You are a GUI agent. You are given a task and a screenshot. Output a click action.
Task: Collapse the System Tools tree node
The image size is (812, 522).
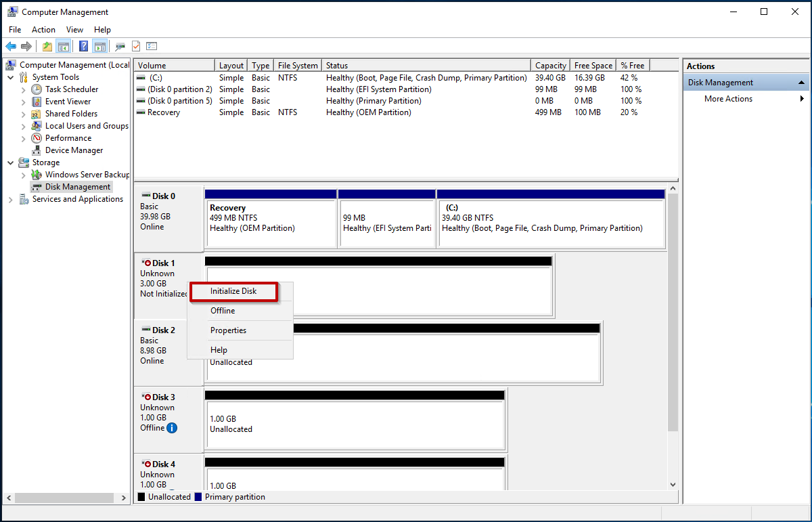[x=11, y=77]
